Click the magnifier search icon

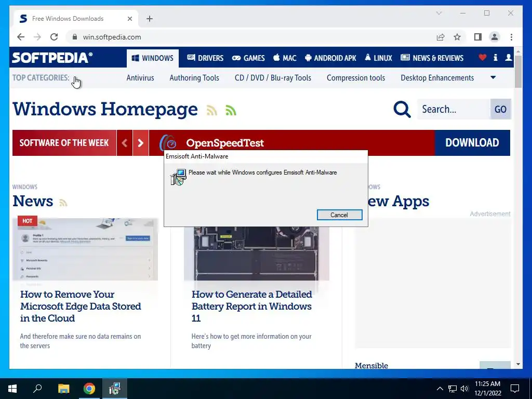[x=402, y=109]
